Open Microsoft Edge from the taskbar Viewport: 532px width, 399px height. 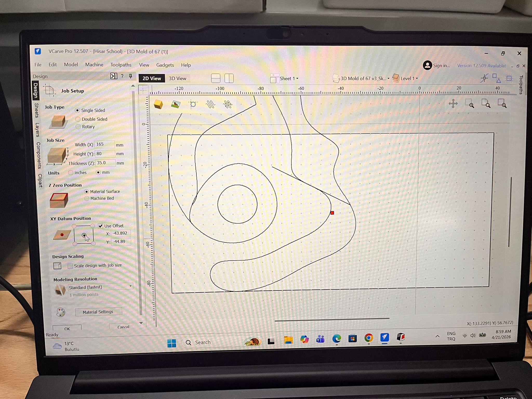(337, 338)
